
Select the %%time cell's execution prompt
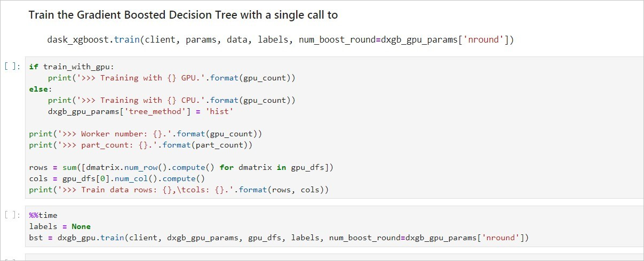click(x=12, y=215)
